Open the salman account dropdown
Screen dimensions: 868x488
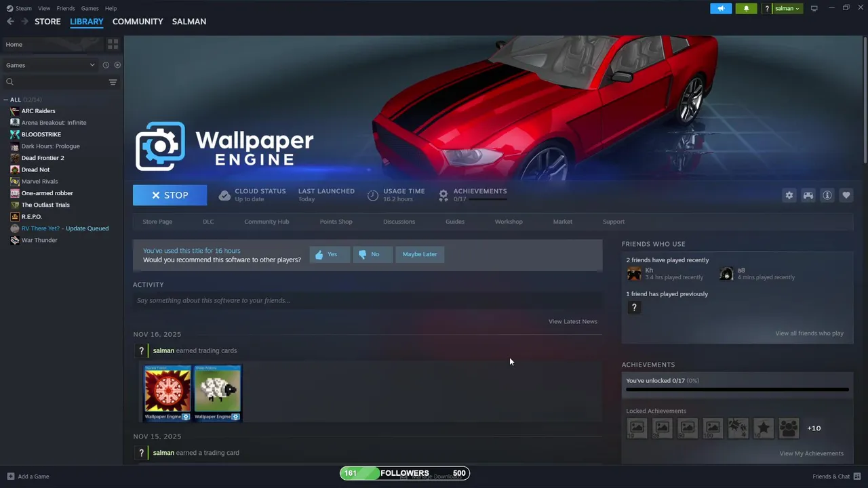tap(787, 8)
